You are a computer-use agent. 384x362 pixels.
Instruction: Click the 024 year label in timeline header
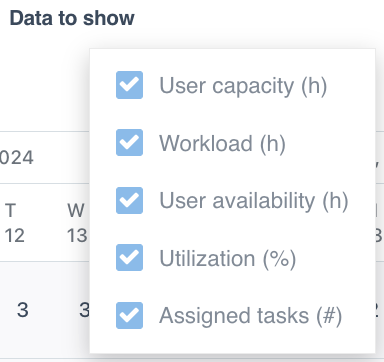click(17, 157)
